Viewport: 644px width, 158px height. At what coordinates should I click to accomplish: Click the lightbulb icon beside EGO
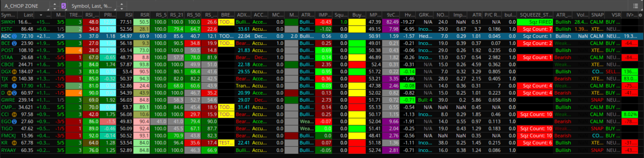(14, 121)
